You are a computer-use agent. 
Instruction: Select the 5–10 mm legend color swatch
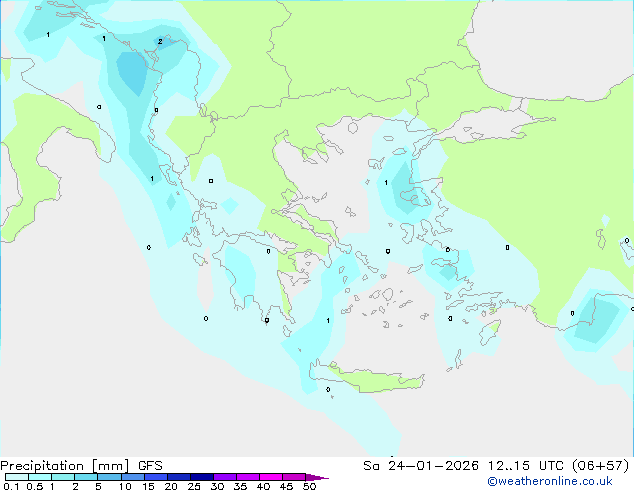(x=109, y=477)
